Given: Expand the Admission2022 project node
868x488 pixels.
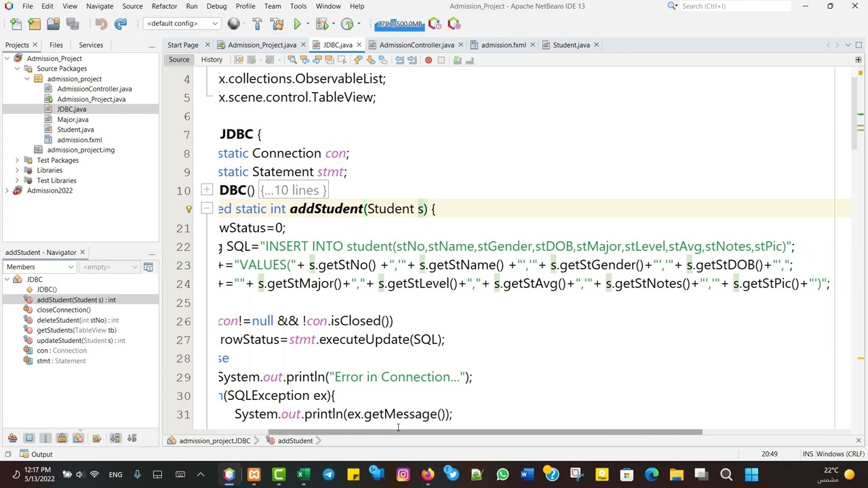Looking at the screenshot, I should [7, 190].
